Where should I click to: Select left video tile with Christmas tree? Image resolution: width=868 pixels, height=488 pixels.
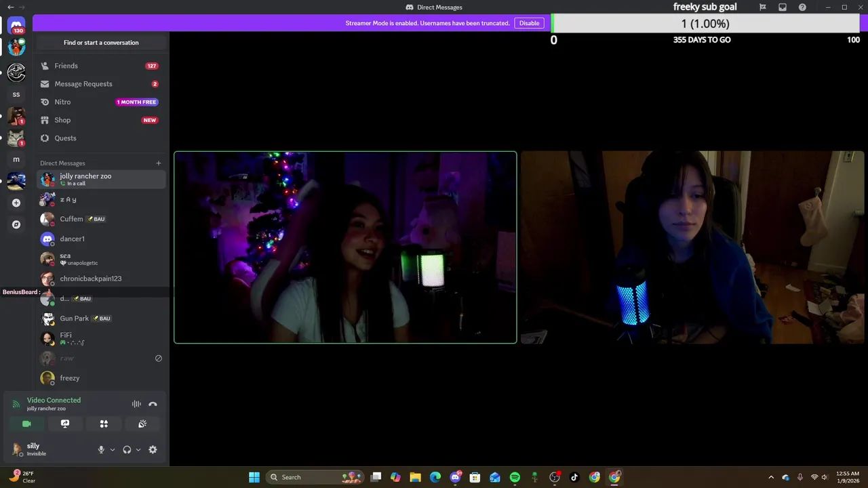click(x=345, y=247)
